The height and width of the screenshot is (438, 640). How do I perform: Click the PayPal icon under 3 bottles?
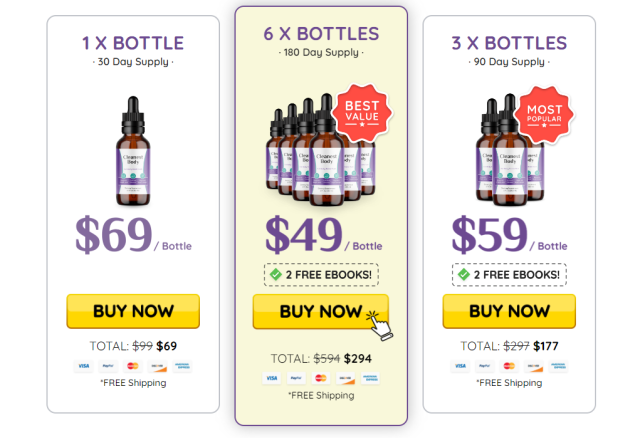pos(484,366)
